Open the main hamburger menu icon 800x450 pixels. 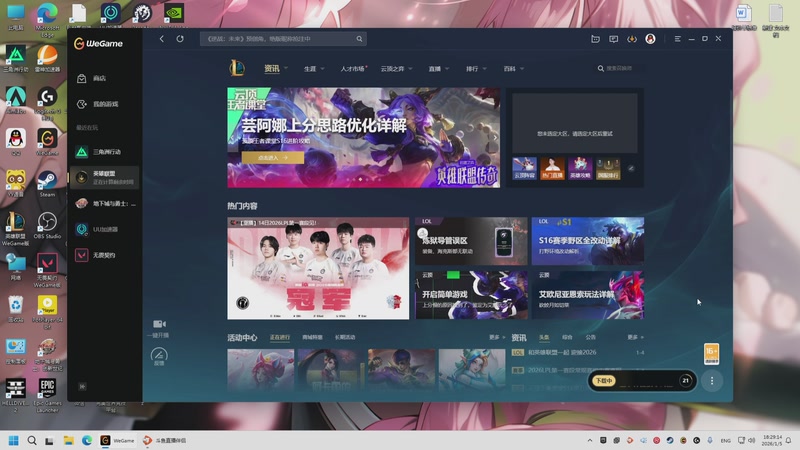pos(678,39)
